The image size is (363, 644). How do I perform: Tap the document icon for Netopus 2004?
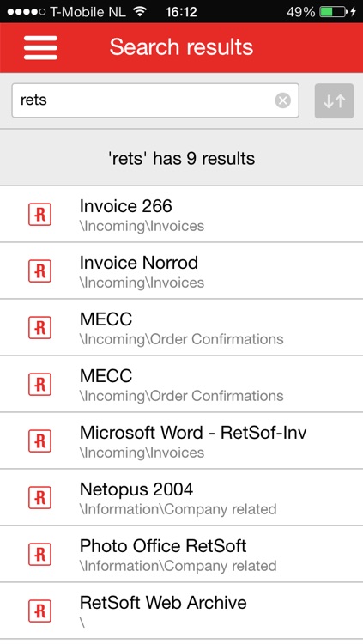(39, 497)
